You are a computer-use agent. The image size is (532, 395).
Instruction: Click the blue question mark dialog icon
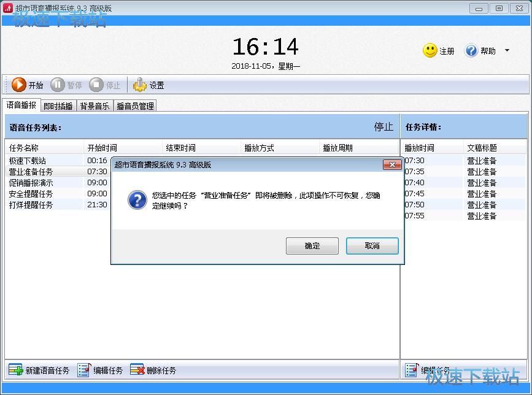point(137,200)
